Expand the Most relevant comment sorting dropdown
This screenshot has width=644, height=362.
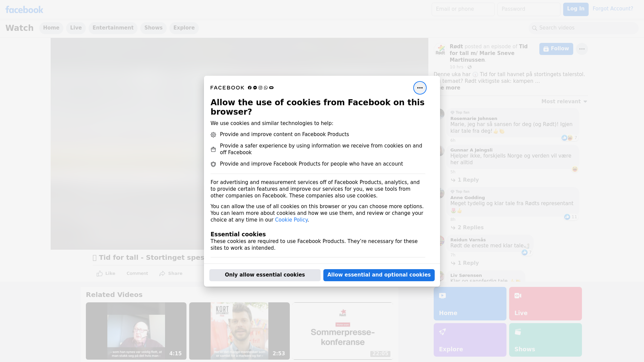[x=564, y=102]
